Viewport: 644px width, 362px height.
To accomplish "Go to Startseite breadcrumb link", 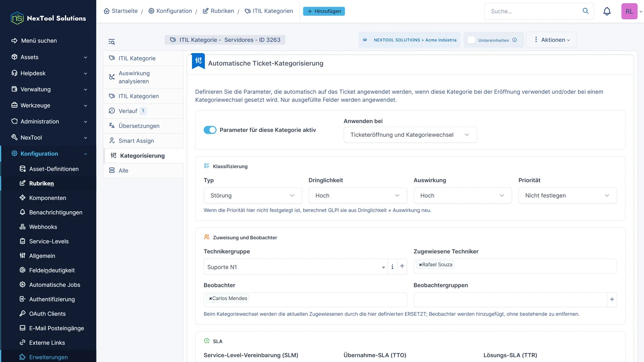I will pos(120,11).
